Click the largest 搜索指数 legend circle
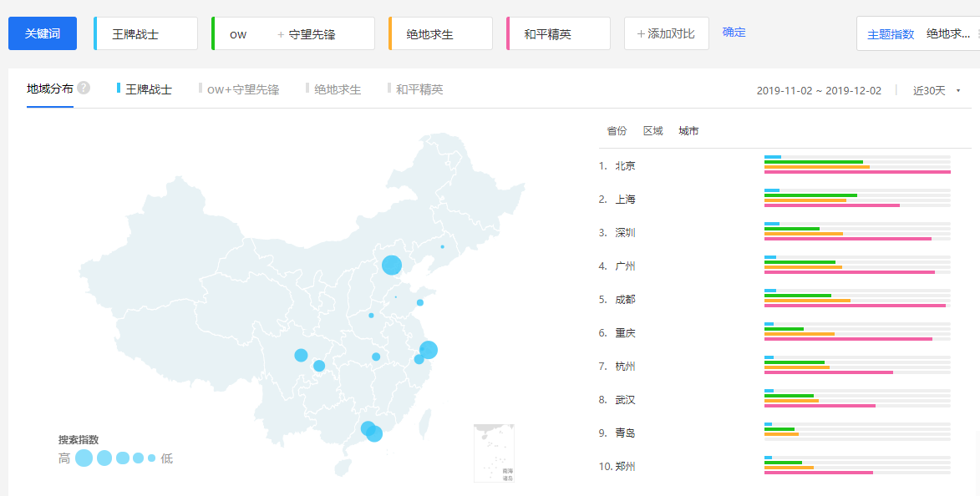The height and width of the screenshot is (496, 980). click(84, 458)
